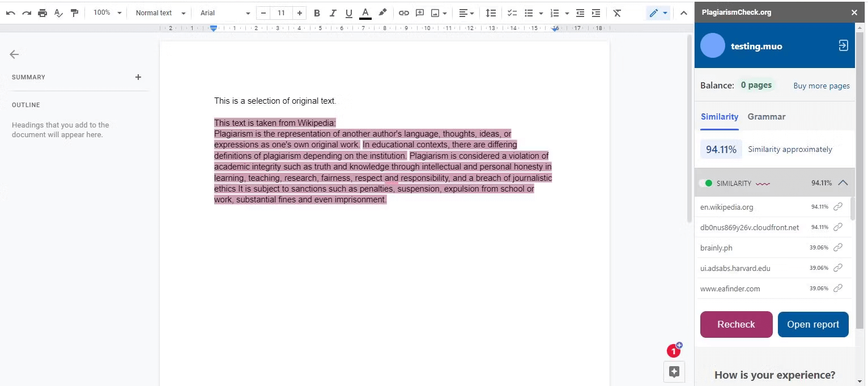Toggle the green SIMILARITY switch
The height and width of the screenshot is (386, 868).
706,183
